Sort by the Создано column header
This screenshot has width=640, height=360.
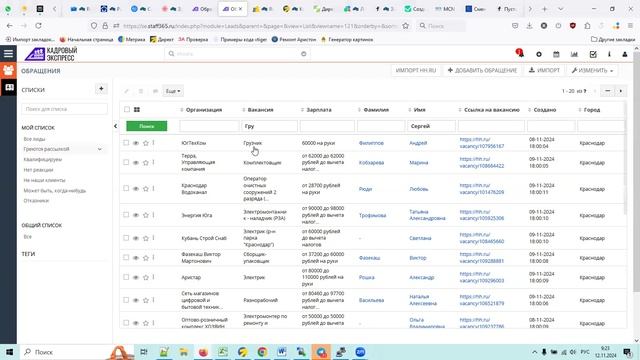click(544, 110)
